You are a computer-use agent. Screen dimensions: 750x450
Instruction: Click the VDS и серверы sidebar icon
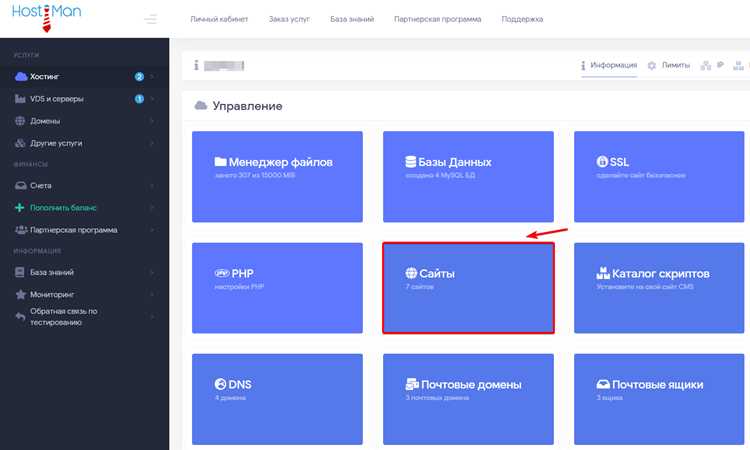click(20, 99)
